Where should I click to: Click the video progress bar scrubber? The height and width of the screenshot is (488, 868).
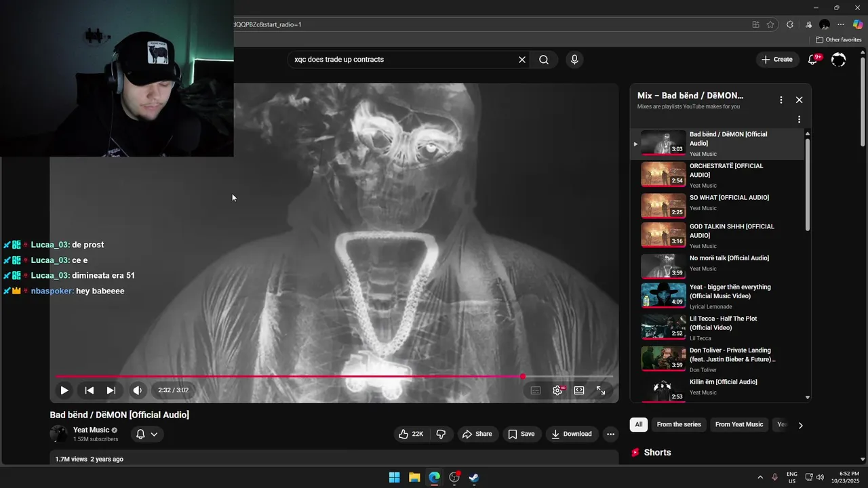click(523, 376)
